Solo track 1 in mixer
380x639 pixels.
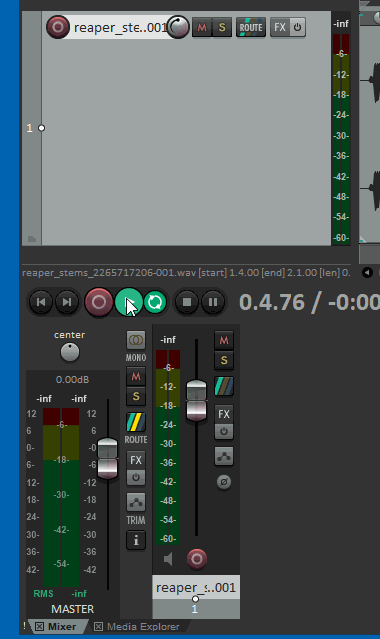pyautogui.click(x=224, y=360)
